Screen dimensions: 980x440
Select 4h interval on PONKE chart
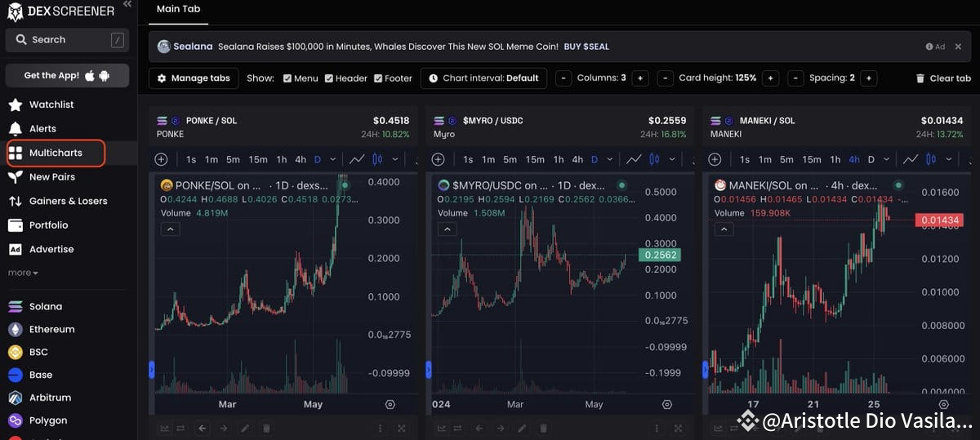[301, 159]
